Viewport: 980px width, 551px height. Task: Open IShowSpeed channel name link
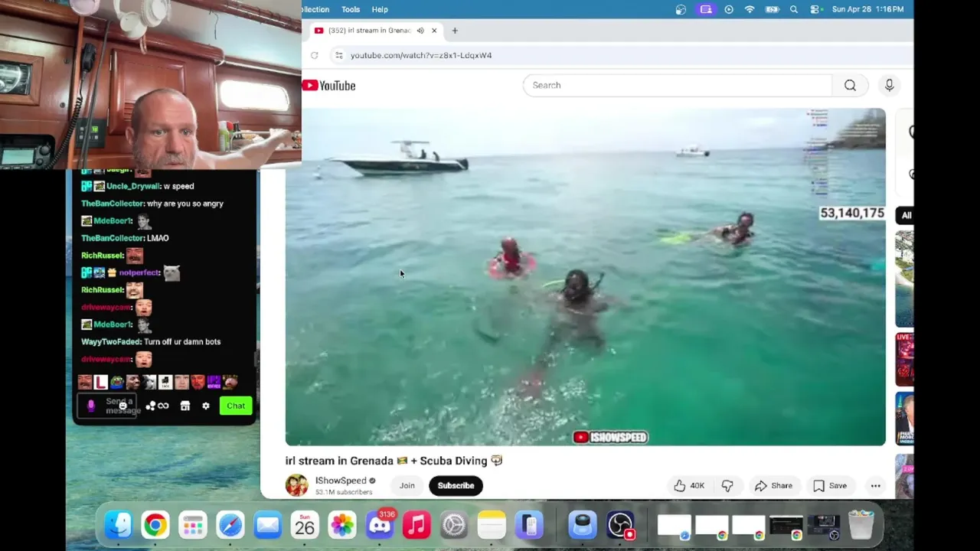341,481
